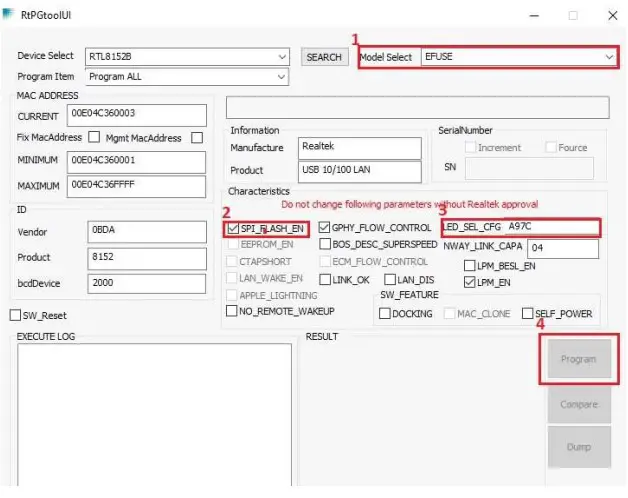Viewport: 628px width, 498px height.
Task: Open the Program Item dropdown
Action: coord(187,77)
